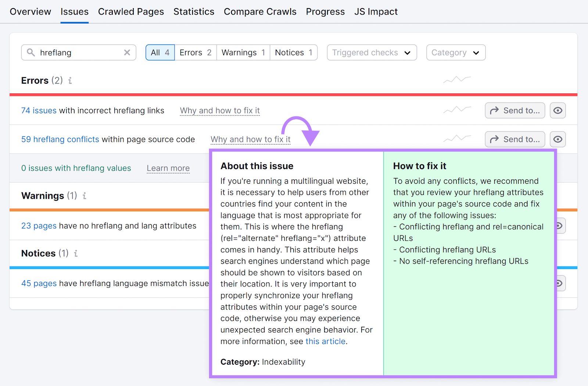Hide the hreflang conflicts issue
Viewport: 588px width, 386px height.
tap(557, 139)
